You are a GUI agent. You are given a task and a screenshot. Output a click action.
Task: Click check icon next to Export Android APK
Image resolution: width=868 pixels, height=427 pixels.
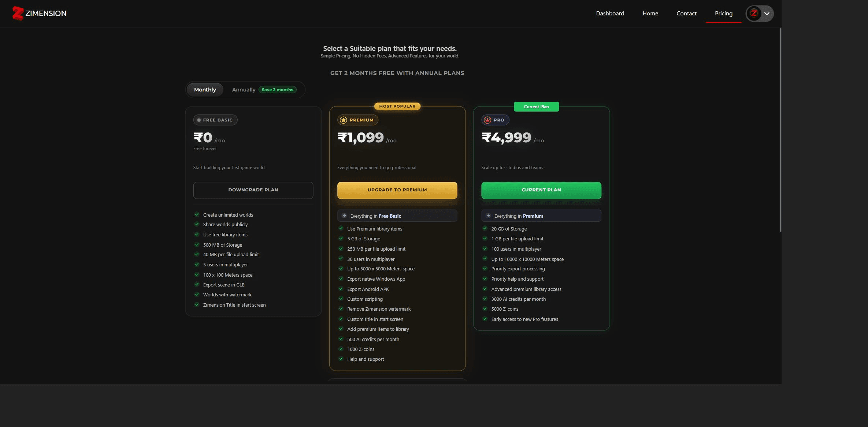tap(341, 289)
